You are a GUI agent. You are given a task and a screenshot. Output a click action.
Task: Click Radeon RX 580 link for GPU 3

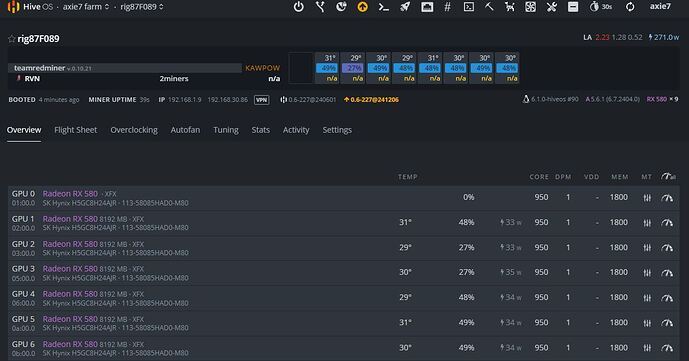[70, 268]
